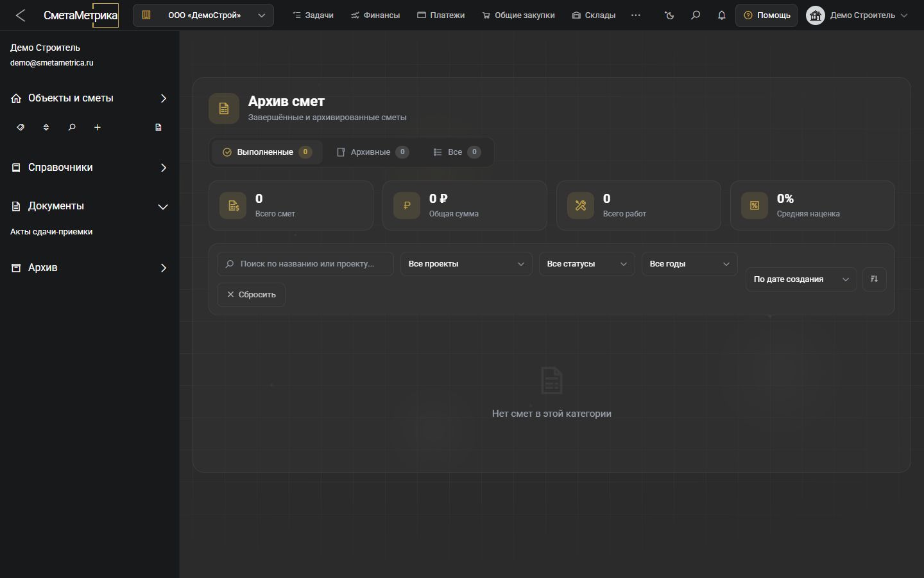Toggle the dark/light theme moon icon

(x=669, y=15)
